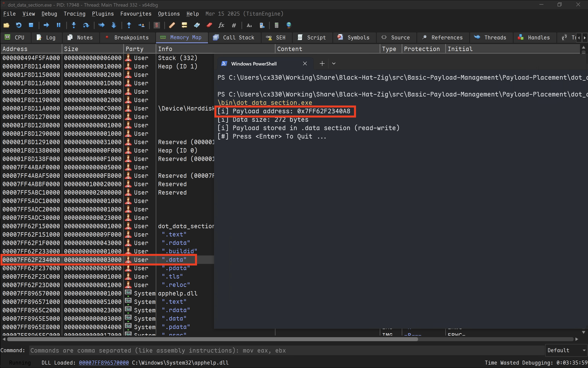This screenshot has width=588, height=368.
Task: Expand the PowerShell new-tab dropdown chevron
Action: (334, 63)
